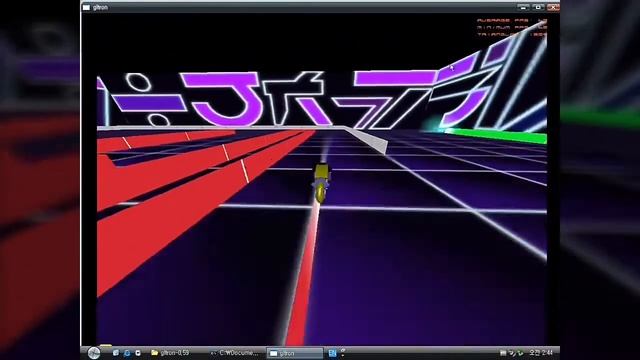Click the blue language bar icon
This screenshot has height=360, width=640.
(332, 353)
